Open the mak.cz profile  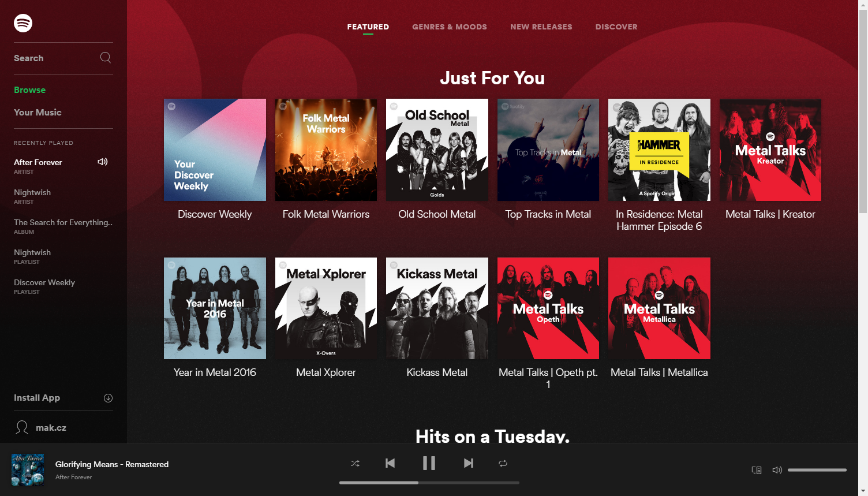click(x=51, y=428)
